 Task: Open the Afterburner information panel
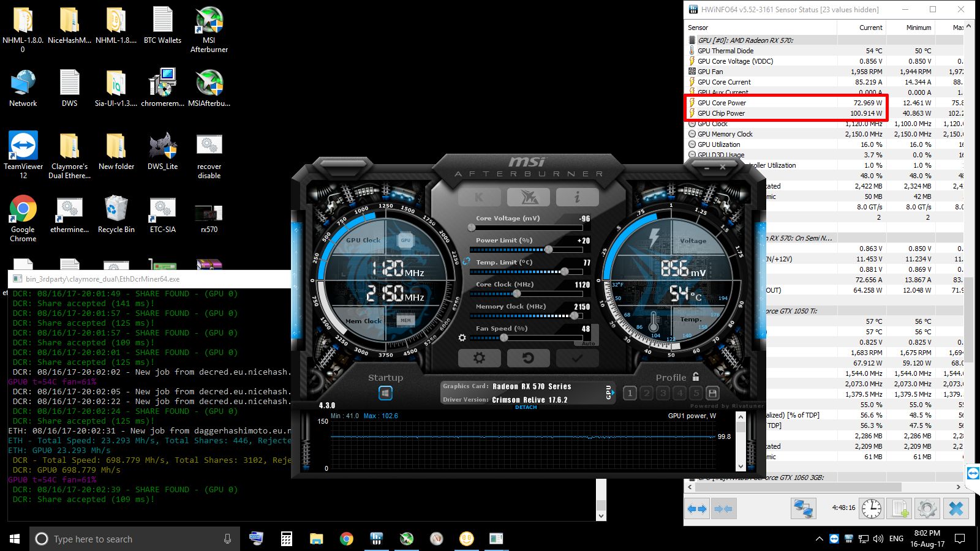577,197
